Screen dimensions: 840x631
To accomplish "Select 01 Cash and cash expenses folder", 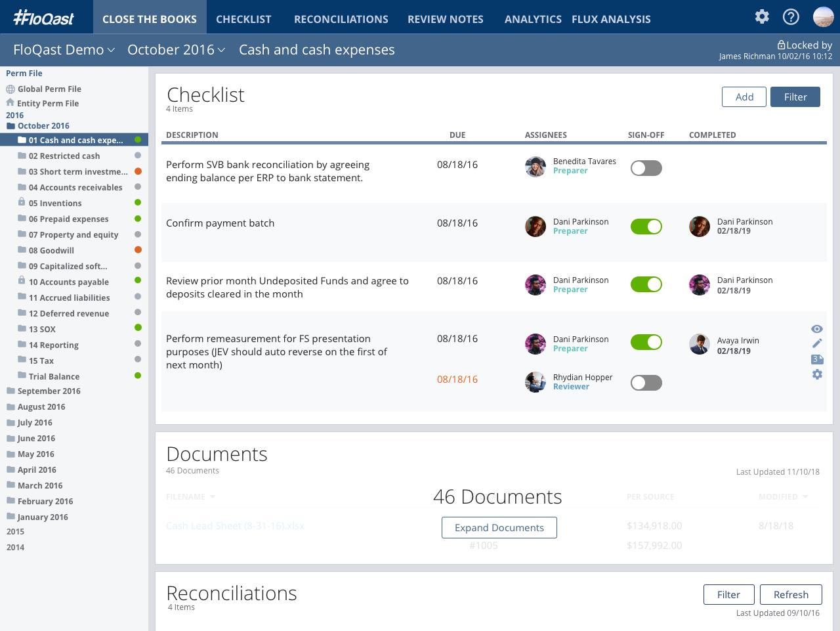I will pyautogui.click(x=74, y=140).
